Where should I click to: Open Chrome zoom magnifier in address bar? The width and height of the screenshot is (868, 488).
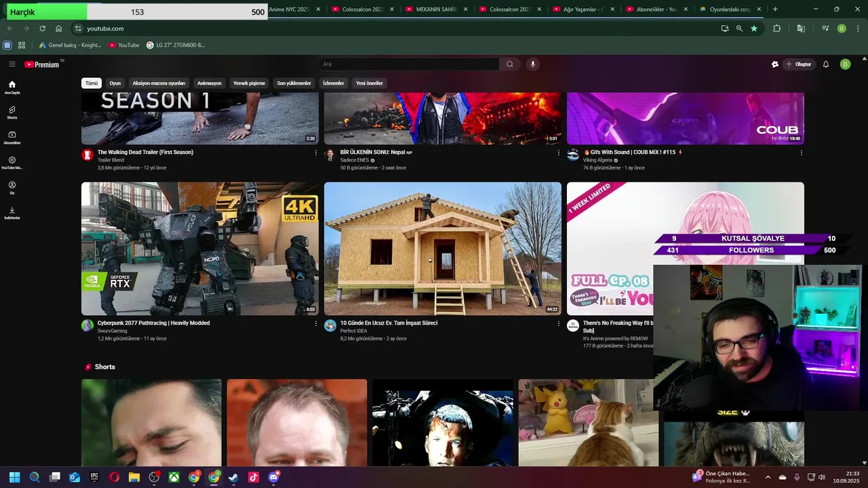click(x=739, y=28)
